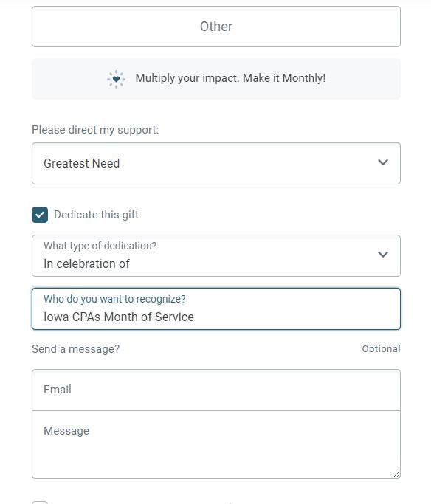Tick the partially visible checkbox at bottom
The image size is (431, 504).
(x=40, y=503)
